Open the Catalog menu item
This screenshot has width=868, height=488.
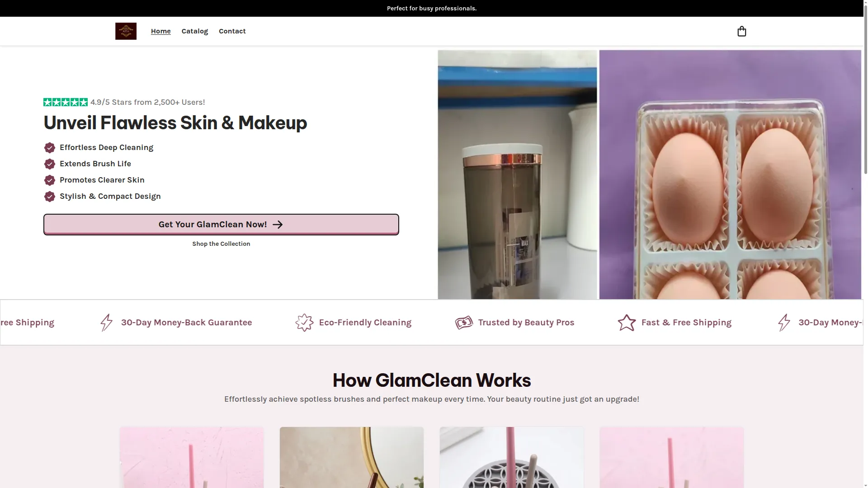coord(195,31)
